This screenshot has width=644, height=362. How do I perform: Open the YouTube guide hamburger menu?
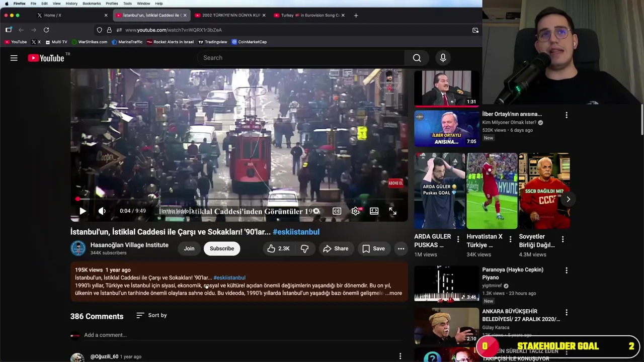[x=14, y=58]
